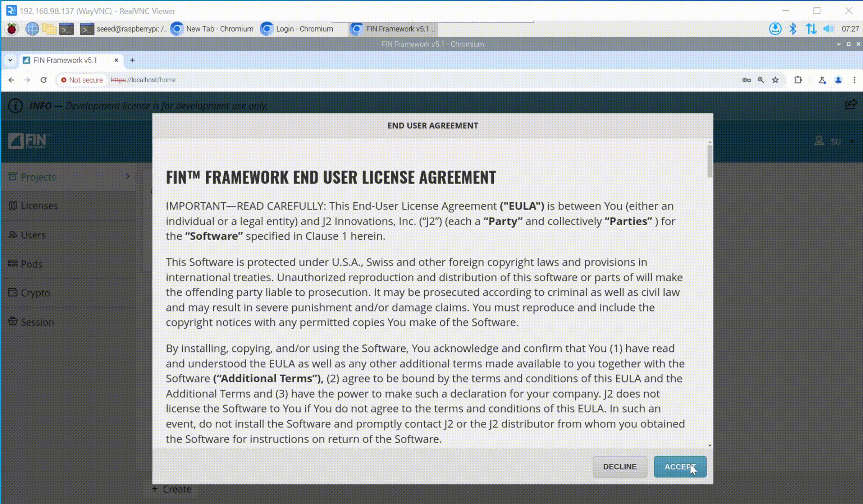Open the file manager folder icon
The height and width of the screenshot is (504, 863).
[49, 29]
